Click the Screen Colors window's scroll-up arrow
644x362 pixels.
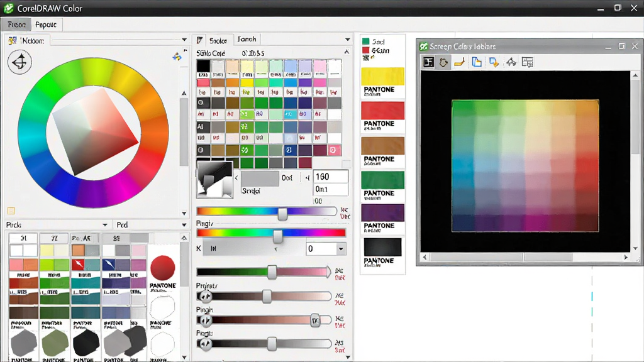635,75
